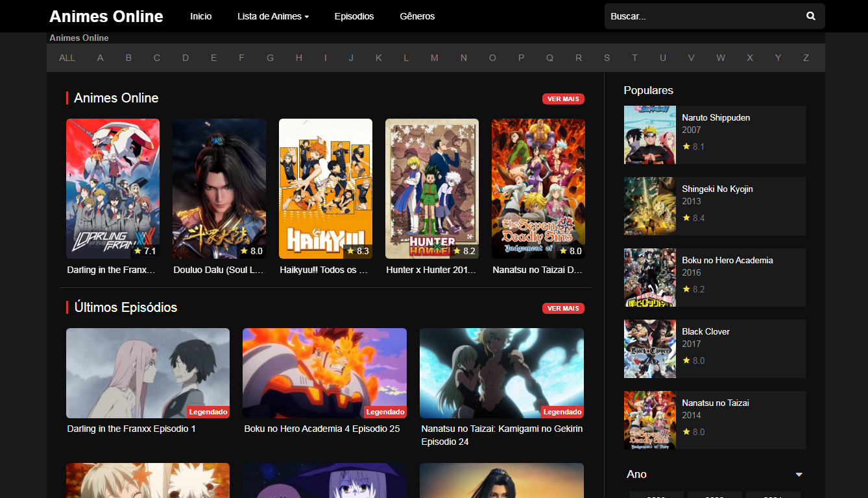
Task: Open the Inicio menu item
Action: pos(201,16)
